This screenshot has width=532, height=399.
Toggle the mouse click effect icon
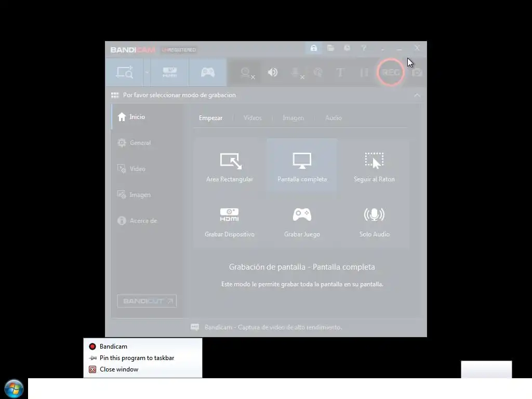click(318, 72)
